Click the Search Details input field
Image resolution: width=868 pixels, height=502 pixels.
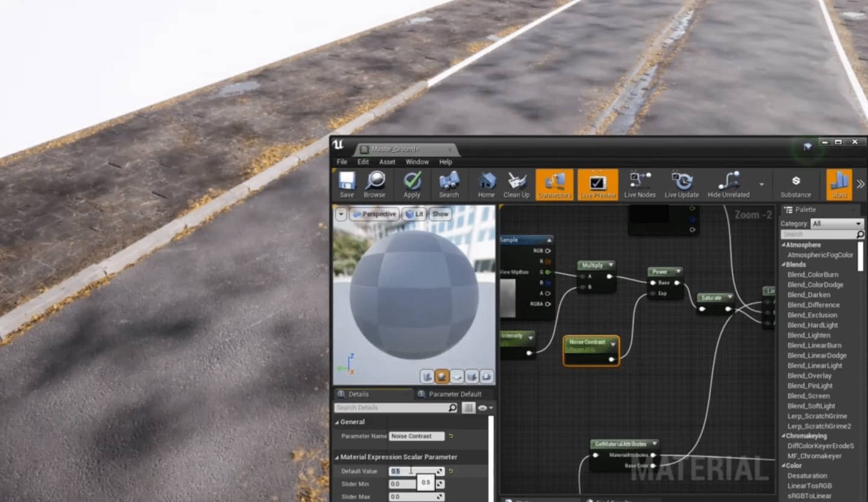pyautogui.click(x=392, y=408)
